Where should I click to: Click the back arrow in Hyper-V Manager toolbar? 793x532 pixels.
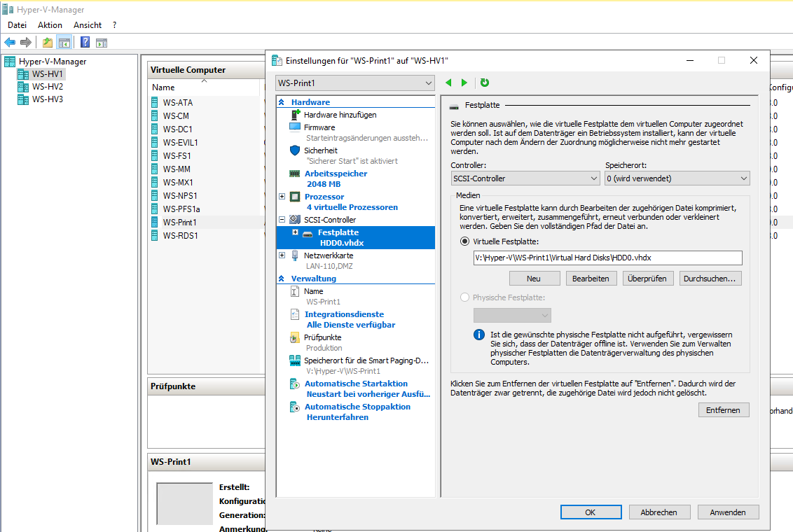click(x=10, y=43)
